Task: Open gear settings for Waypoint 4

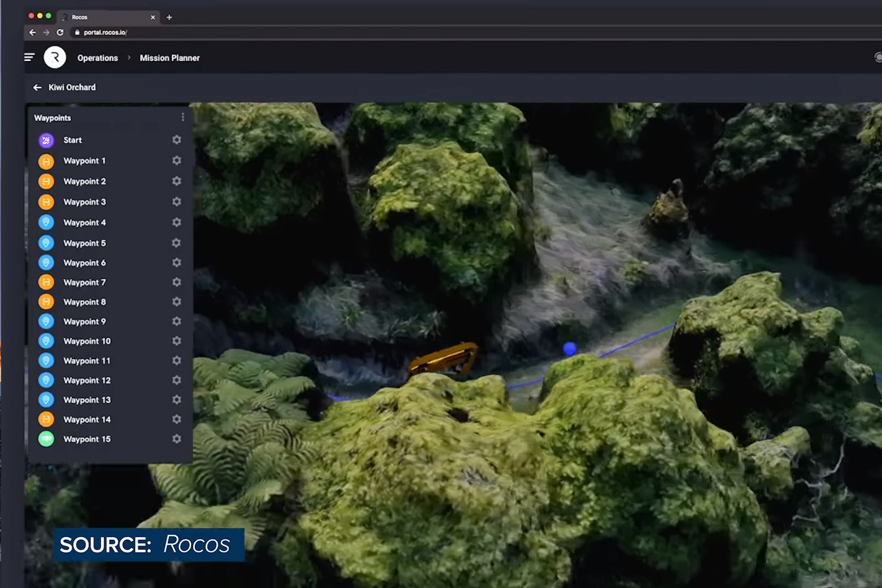Action: [177, 222]
